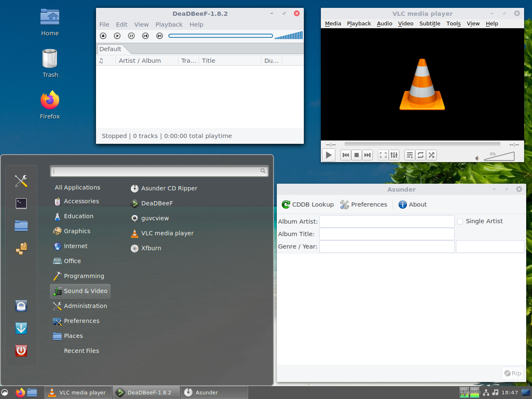The height and width of the screenshot is (399, 532).
Task: Click the DeaDBeeF seek bar
Action: click(221, 36)
